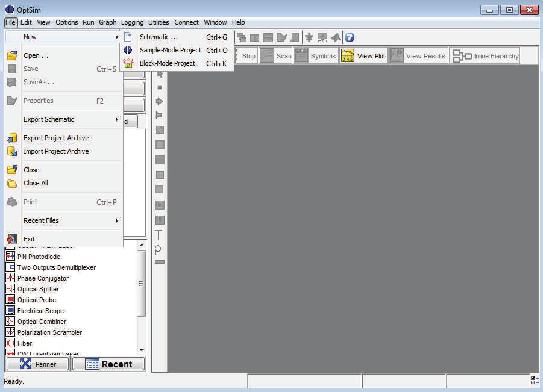Click the Recent button
The image size is (543, 392).
point(108,364)
